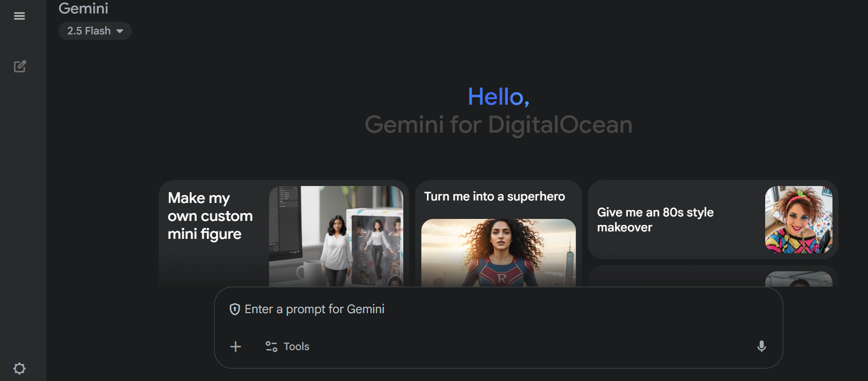
Task: Open the Tools menu
Action: click(x=288, y=347)
